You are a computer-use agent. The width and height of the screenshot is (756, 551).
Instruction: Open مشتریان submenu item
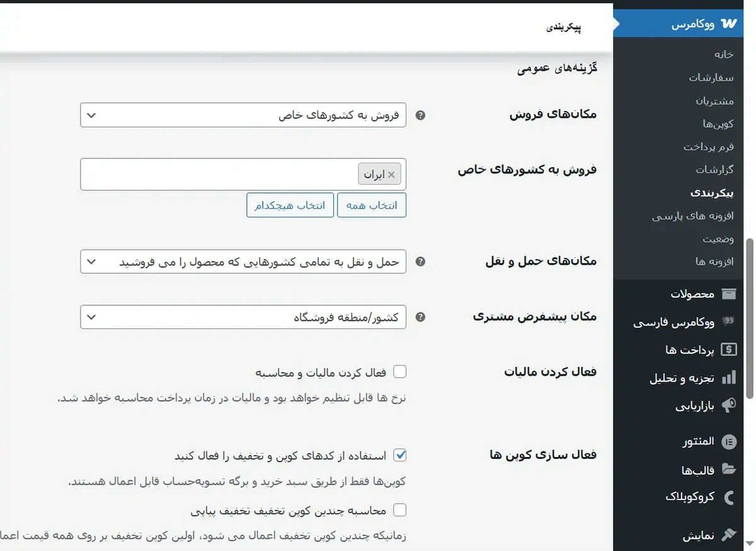click(x=715, y=101)
